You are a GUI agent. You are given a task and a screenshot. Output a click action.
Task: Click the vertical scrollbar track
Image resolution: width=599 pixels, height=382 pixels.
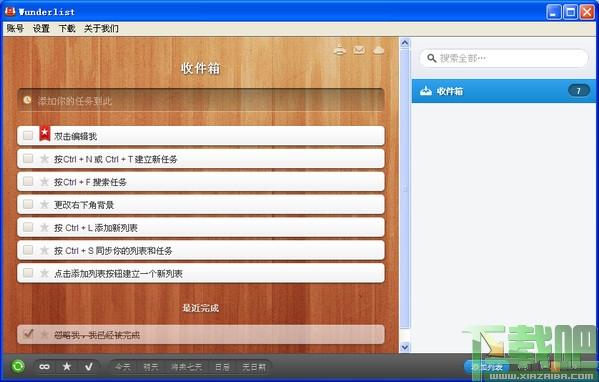(405, 195)
